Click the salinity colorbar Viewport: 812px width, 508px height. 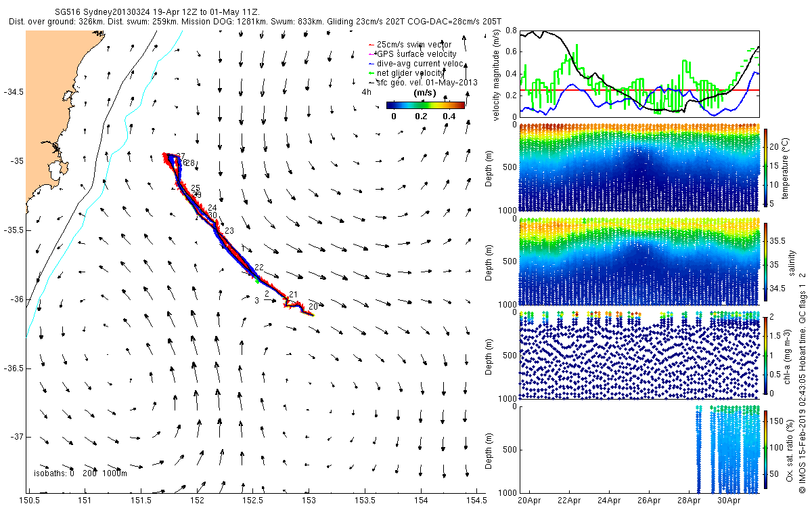766,261
